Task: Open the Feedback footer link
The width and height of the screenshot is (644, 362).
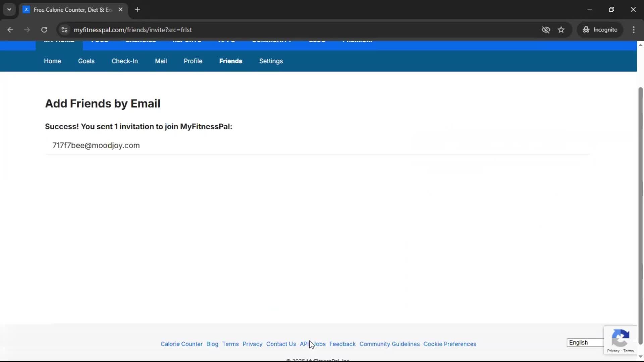Action: tap(342, 344)
